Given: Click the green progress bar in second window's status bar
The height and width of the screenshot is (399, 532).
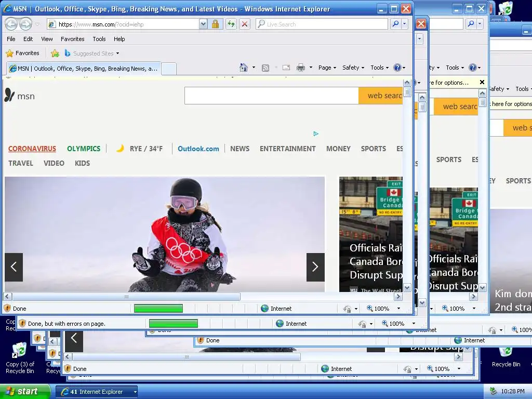Looking at the screenshot, I should click(174, 324).
